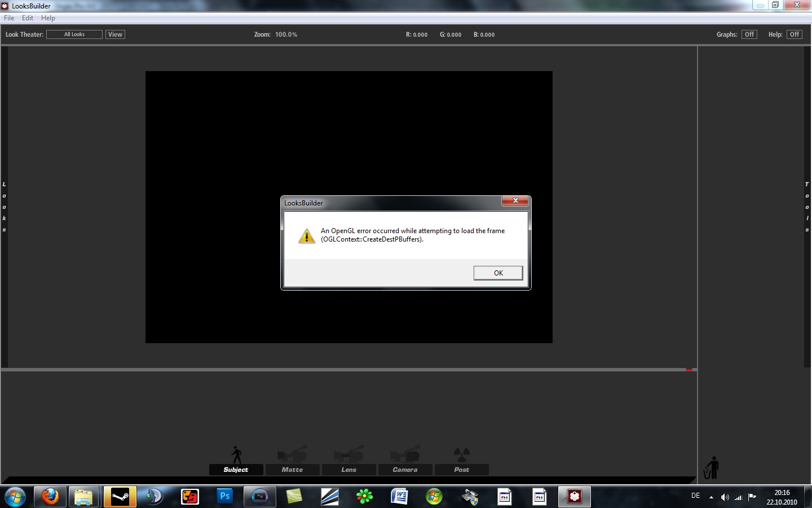This screenshot has height=508, width=812.
Task: Click the camera icon above Lens
Action: pyautogui.click(x=348, y=454)
